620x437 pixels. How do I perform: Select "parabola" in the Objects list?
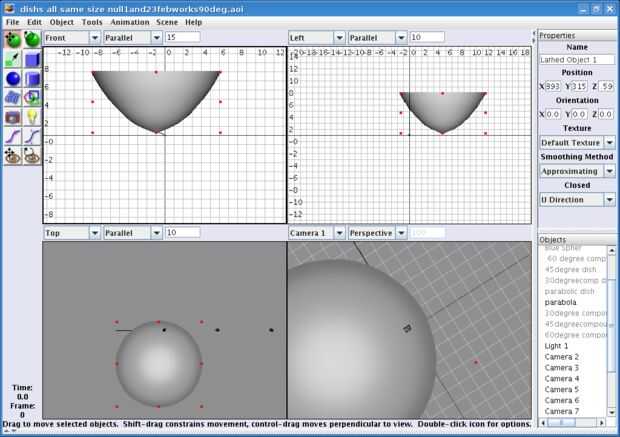click(560, 302)
